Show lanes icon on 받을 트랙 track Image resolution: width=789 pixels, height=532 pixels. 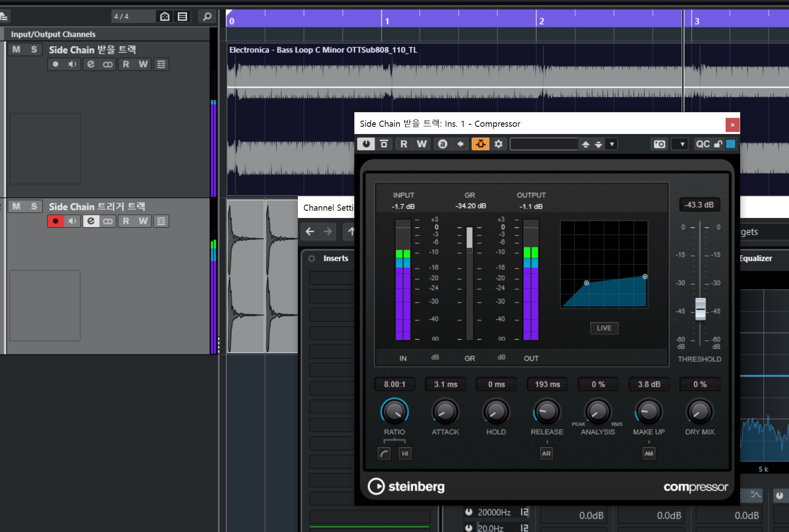coord(161,64)
